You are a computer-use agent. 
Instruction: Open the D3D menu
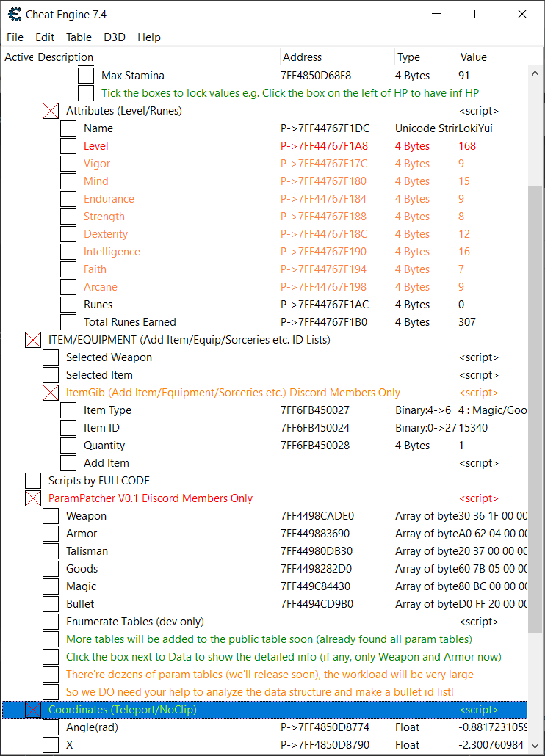pyautogui.click(x=115, y=37)
